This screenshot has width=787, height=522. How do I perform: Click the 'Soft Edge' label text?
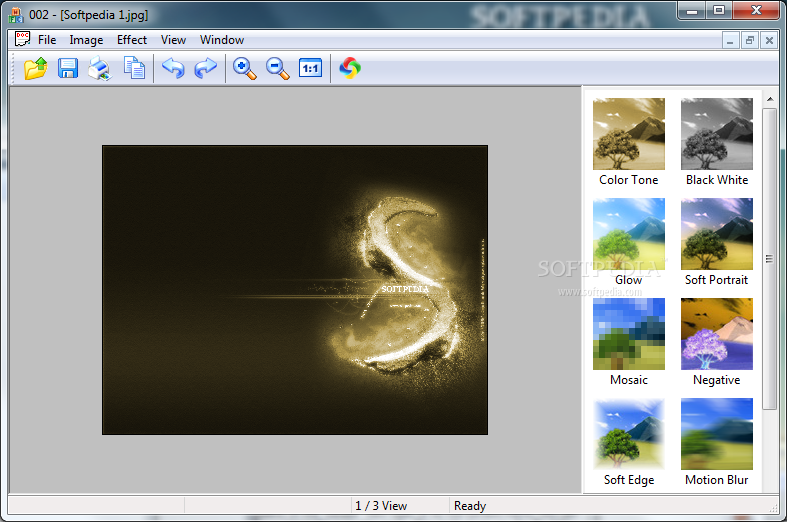click(629, 480)
